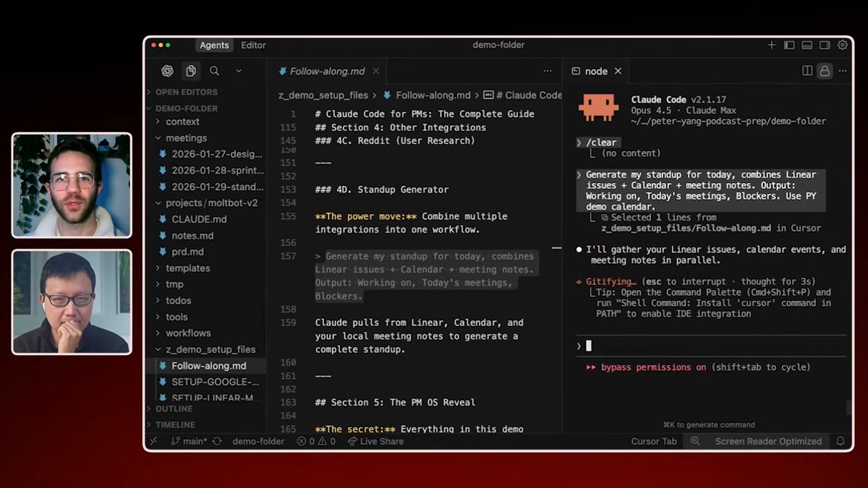Click the top video call participant thumbnail
868x488 pixels.
tap(72, 185)
